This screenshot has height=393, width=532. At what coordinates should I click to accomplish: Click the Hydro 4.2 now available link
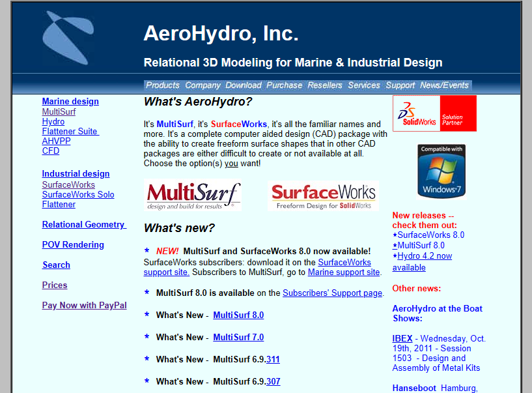point(422,261)
